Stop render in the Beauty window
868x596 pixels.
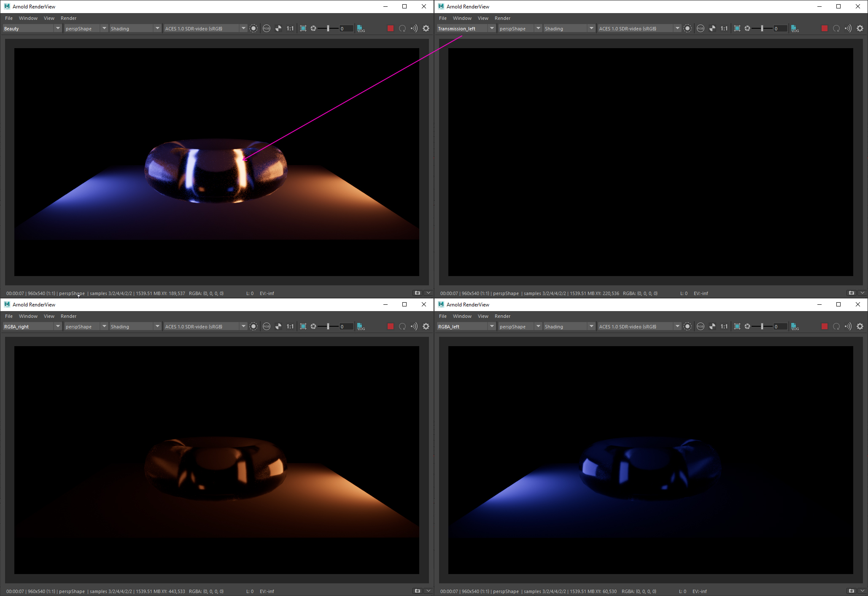point(391,29)
